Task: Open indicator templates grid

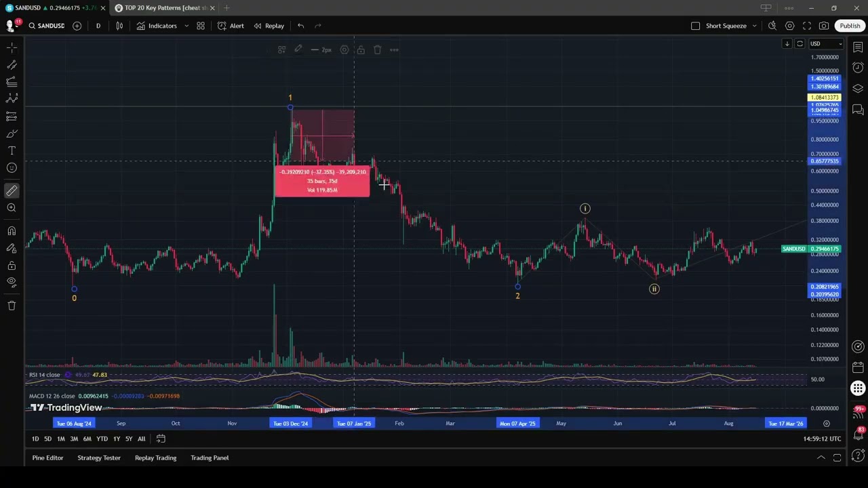Action: (201, 26)
